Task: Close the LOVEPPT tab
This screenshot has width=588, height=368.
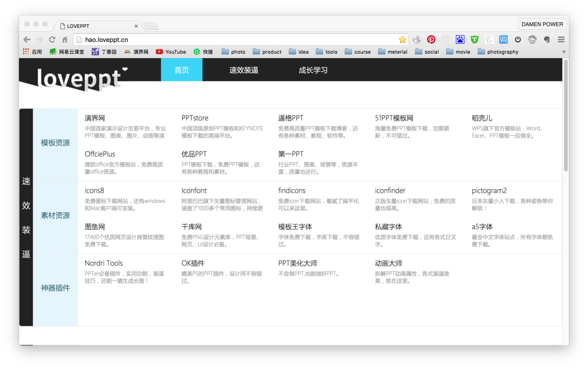Action: pos(136,26)
